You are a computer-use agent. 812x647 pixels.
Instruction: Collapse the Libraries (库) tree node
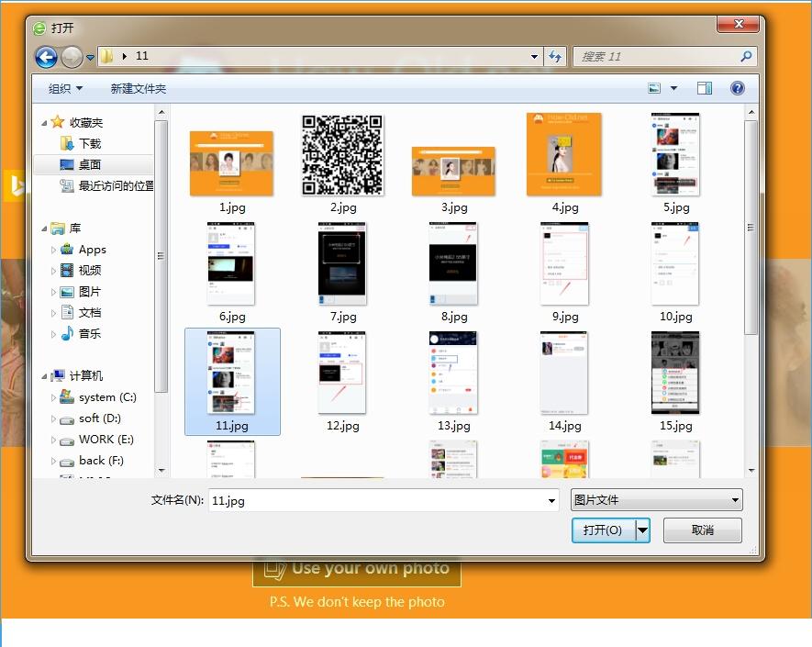44,229
